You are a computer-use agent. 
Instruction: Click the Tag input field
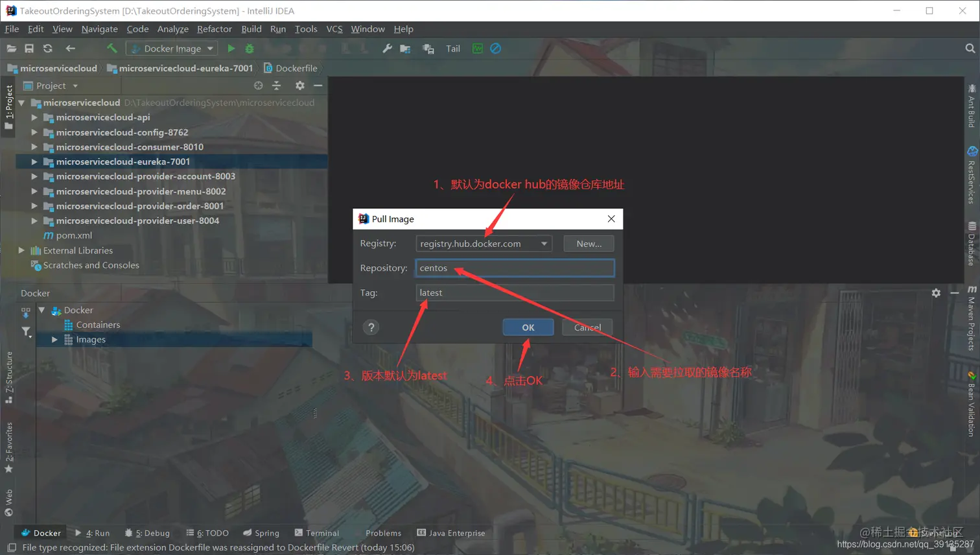click(x=515, y=293)
